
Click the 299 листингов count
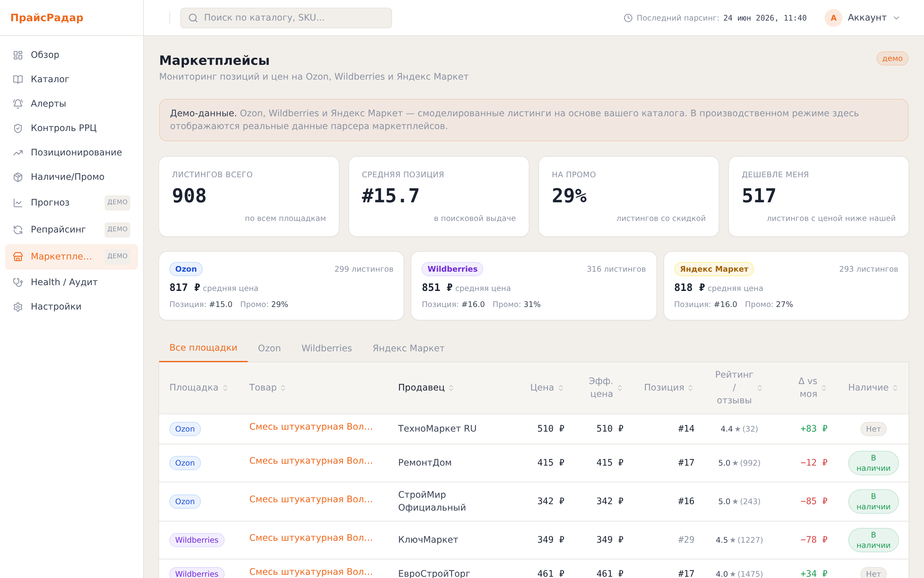(x=364, y=269)
